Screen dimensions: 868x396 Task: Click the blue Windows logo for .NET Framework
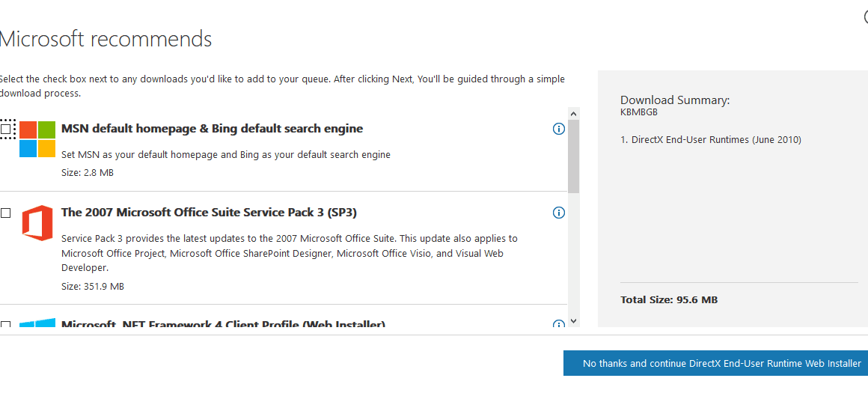tap(37, 323)
